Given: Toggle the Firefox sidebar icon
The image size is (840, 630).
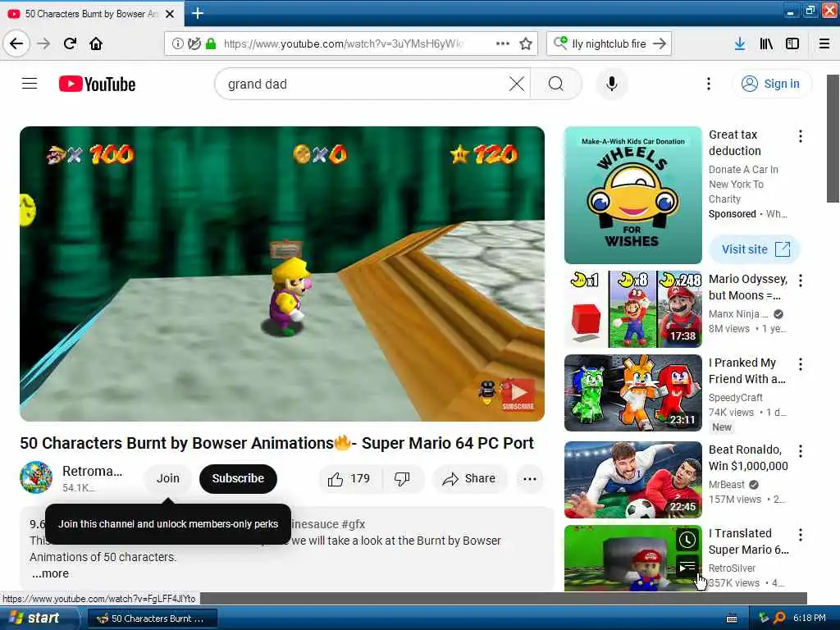Looking at the screenshot, I should [792, 43].
